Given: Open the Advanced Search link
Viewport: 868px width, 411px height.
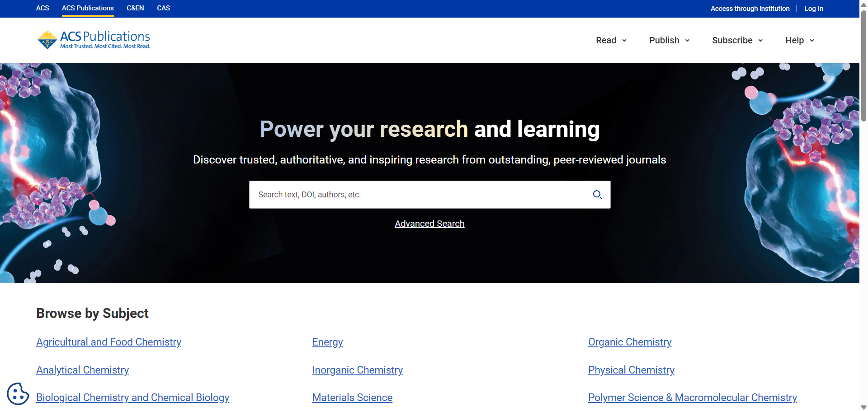Looking at the screenshot, I should 429,224.
